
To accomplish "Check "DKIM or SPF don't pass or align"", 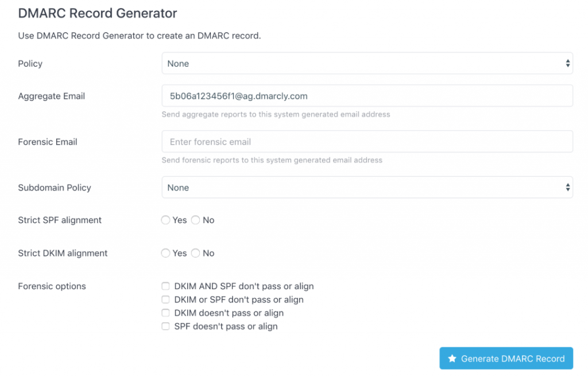I will (165, 300).
